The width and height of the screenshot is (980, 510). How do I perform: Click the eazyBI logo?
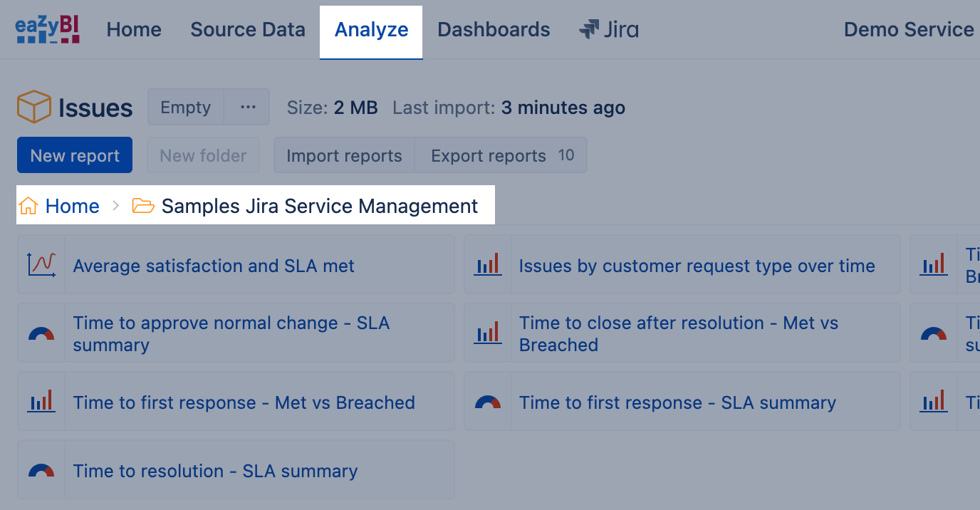(x=47, y=29)
